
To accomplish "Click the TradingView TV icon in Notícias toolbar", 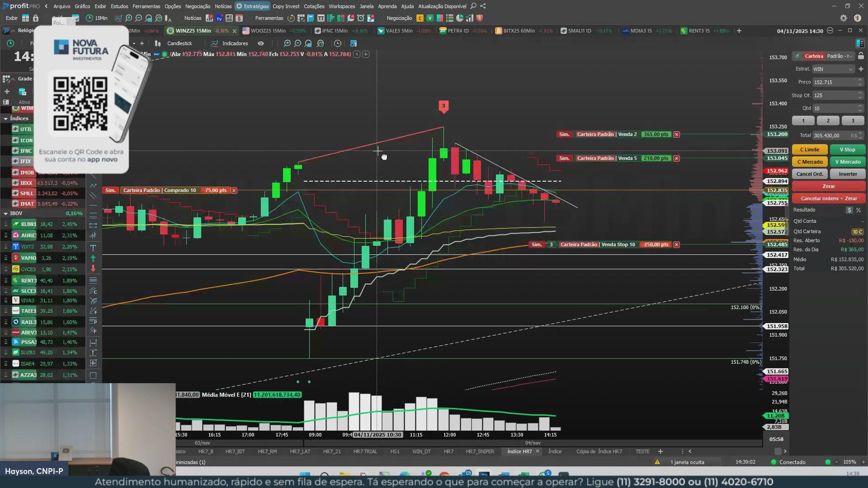I will coord(219,19).
